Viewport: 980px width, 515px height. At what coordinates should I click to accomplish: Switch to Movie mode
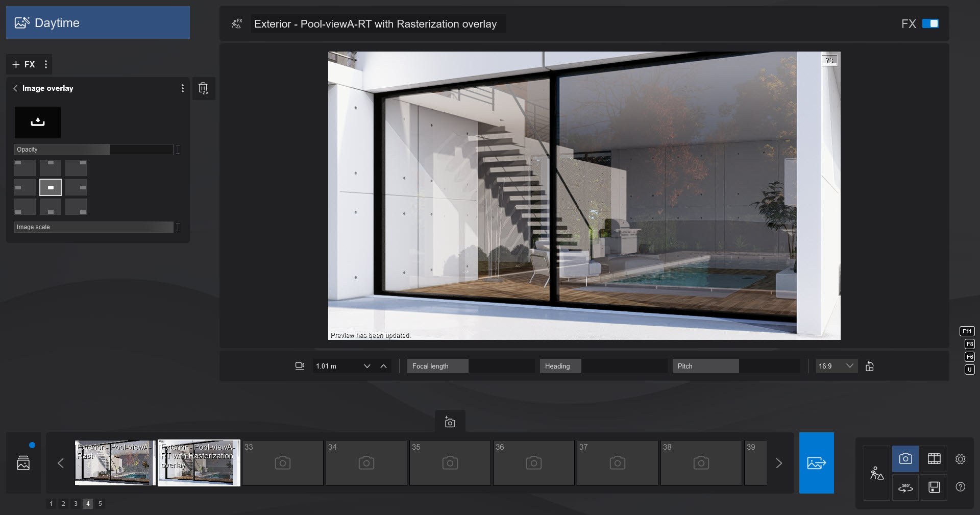click(935, 458)
